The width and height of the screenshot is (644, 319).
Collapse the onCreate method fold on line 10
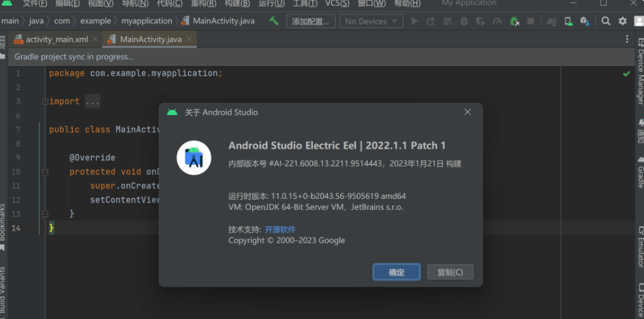pos(45,172)
